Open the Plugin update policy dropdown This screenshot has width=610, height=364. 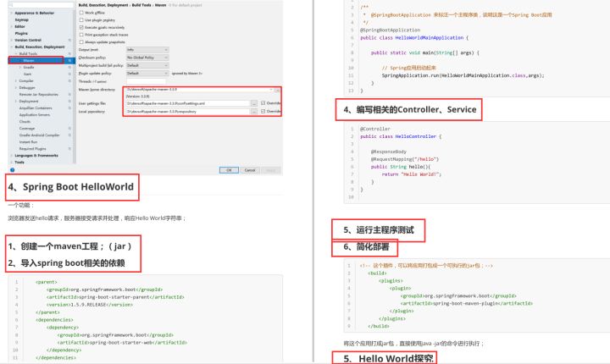[x=147, y=73]
